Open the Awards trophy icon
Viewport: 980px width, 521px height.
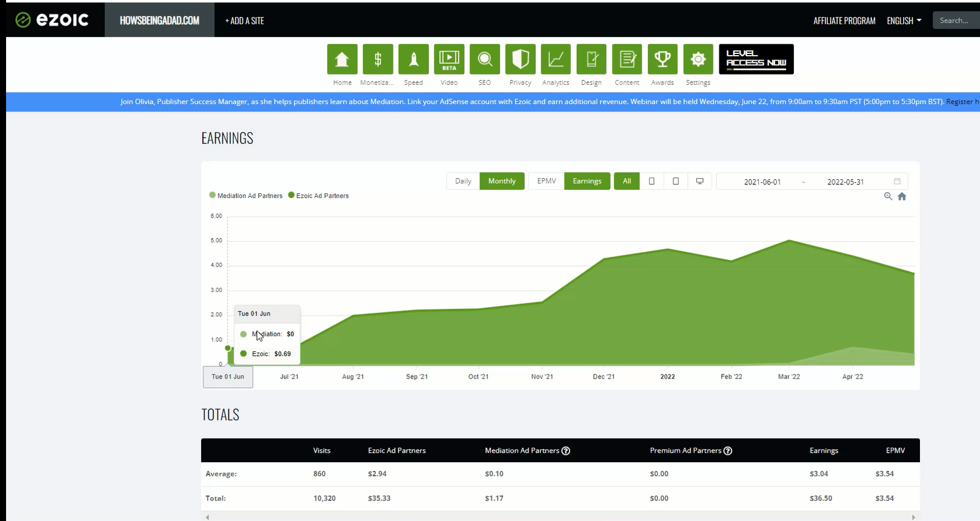pos(662,59)
